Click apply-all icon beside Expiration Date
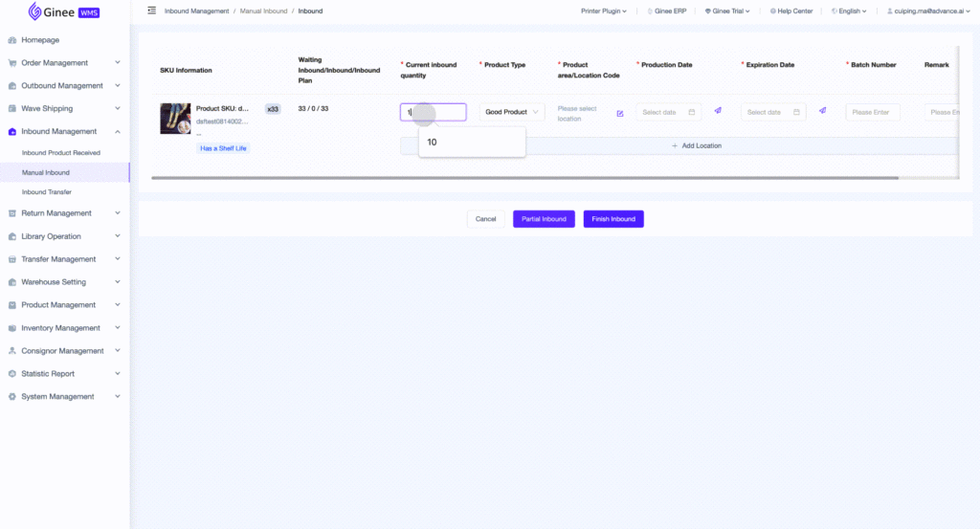Screen dimensions: 980x529 (822, 111)
